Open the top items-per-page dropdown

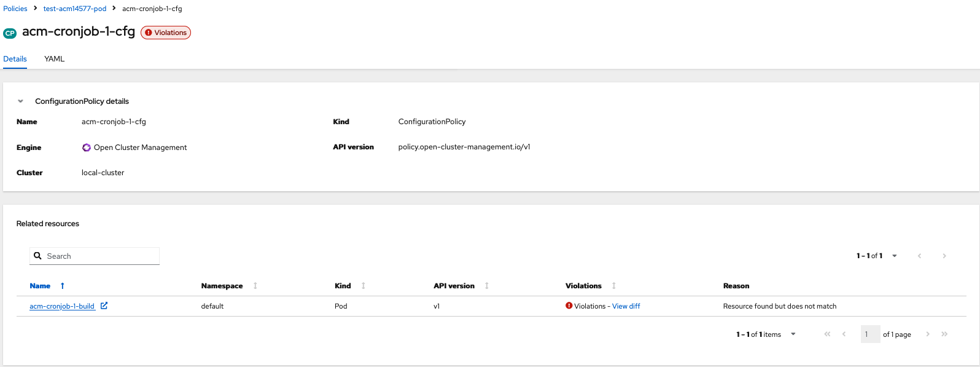click(x=894, y=256)
